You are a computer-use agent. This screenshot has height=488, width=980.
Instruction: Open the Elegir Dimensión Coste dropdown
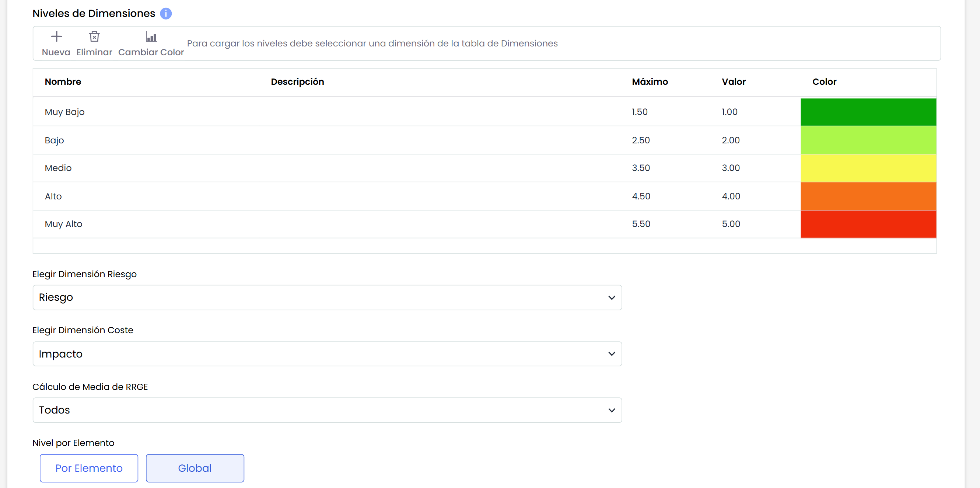(x=327, y=353)
